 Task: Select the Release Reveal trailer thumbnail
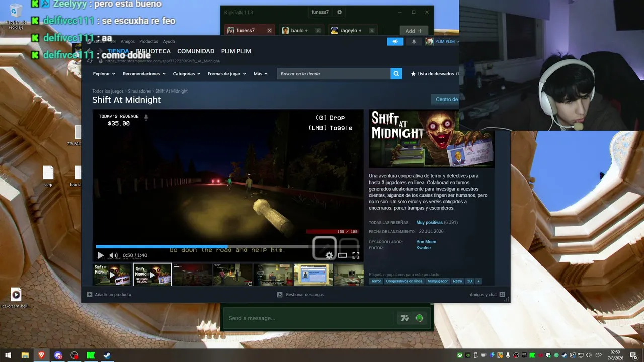[152, 275]
